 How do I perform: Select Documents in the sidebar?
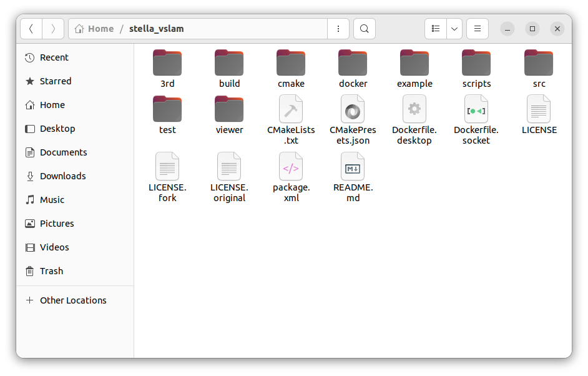click(63, 152)
